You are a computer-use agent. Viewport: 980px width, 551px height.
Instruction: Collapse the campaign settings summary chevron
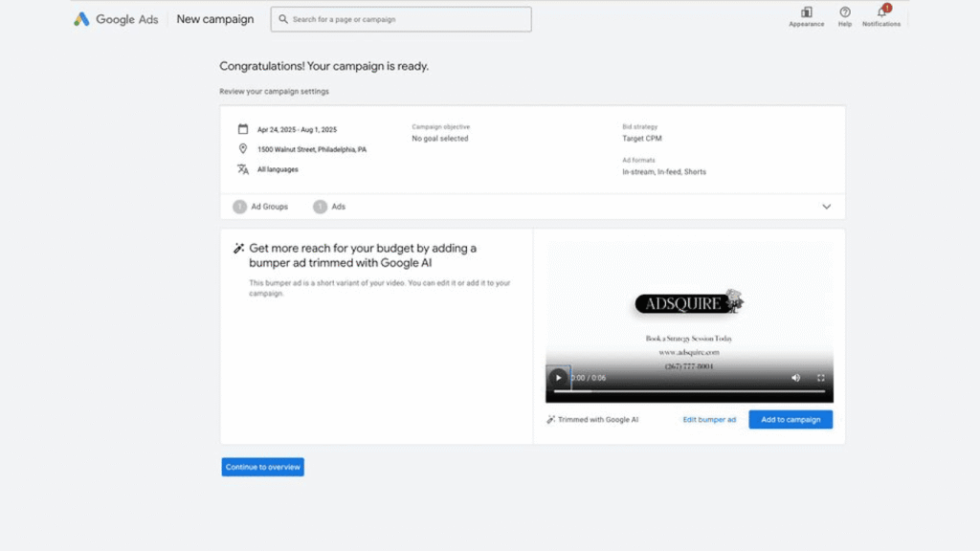pyautogui.click(x=825, y=206)
